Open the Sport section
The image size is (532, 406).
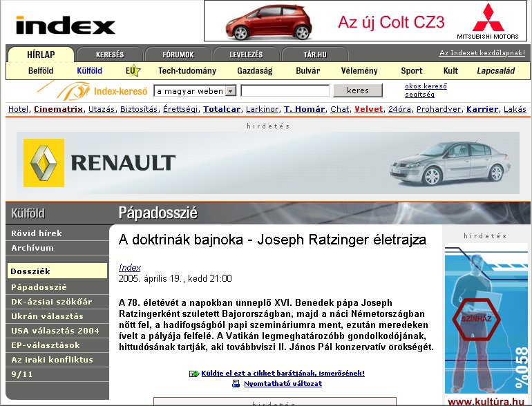[412, 71]
